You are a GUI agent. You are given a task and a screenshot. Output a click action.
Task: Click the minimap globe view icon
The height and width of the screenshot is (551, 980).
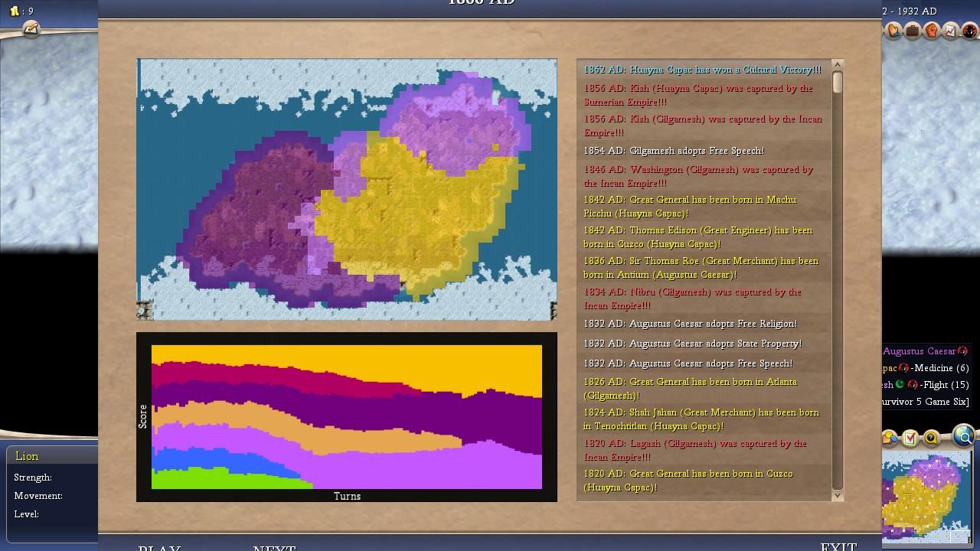point(965,436)
